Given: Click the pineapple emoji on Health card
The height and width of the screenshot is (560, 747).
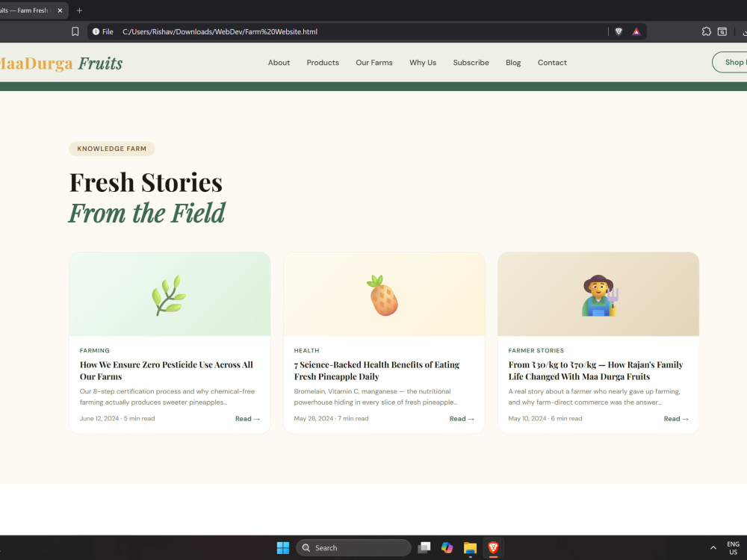Looking at the screenshot, I should click(x=383, y=295).
